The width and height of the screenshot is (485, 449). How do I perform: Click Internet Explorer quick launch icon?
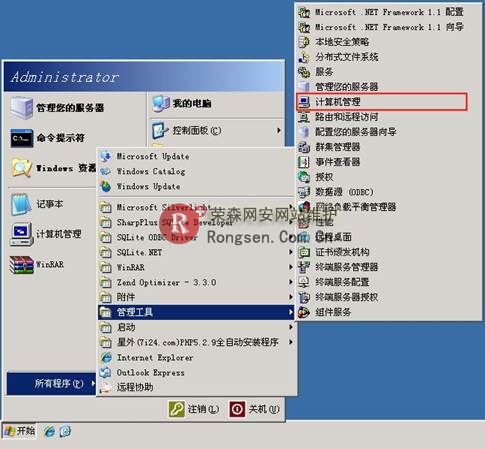point(49,432)
